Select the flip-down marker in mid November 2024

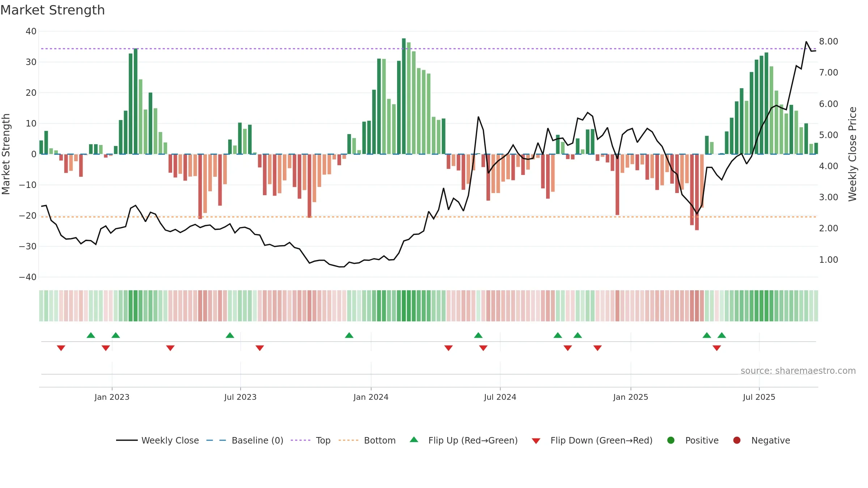click(x=597, y=348)
